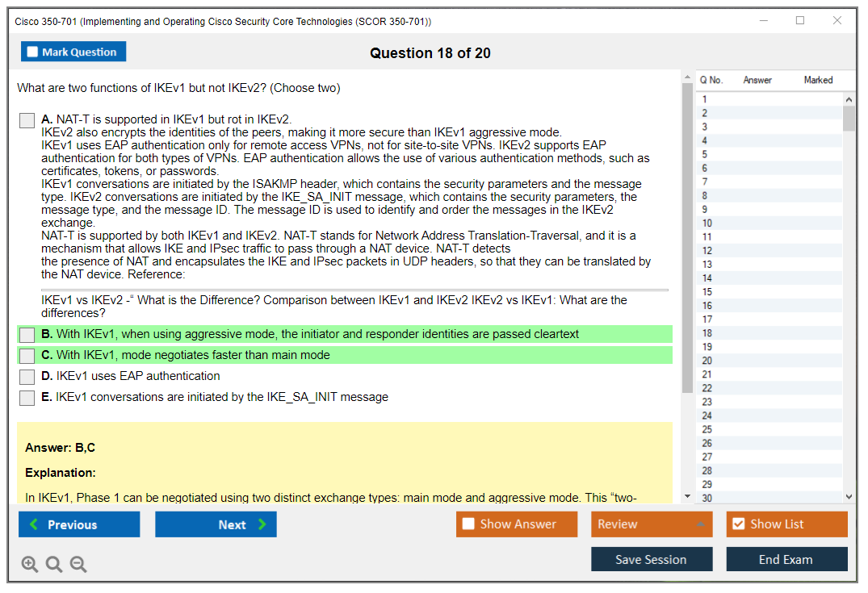Select answer option A checkbox

pos(27,120)
